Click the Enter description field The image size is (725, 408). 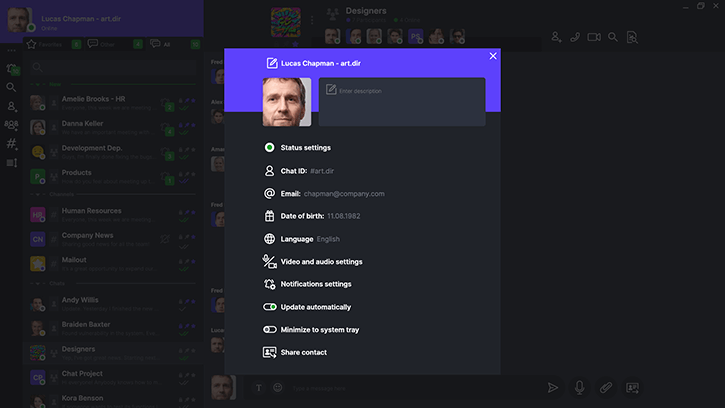coord(402,102)
